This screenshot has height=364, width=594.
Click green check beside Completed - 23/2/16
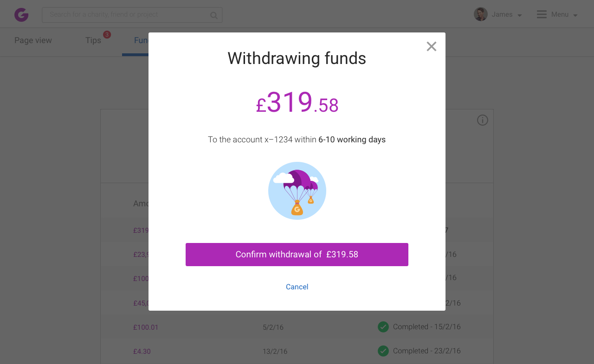click(383, 351)
